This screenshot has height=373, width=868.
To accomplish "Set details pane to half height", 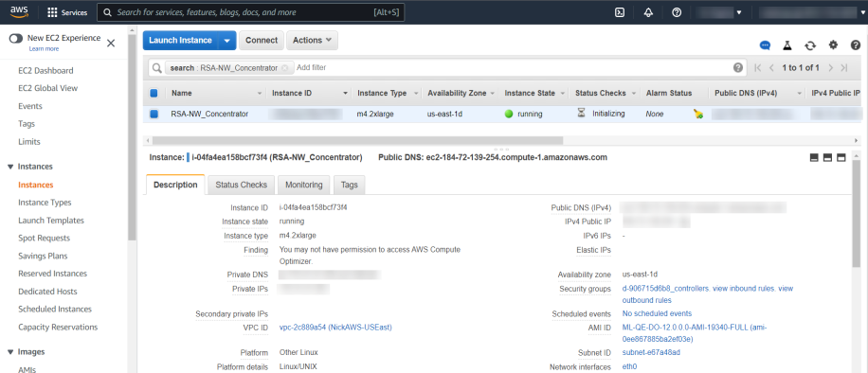I will pyautogui.click(x=827, y=158).
